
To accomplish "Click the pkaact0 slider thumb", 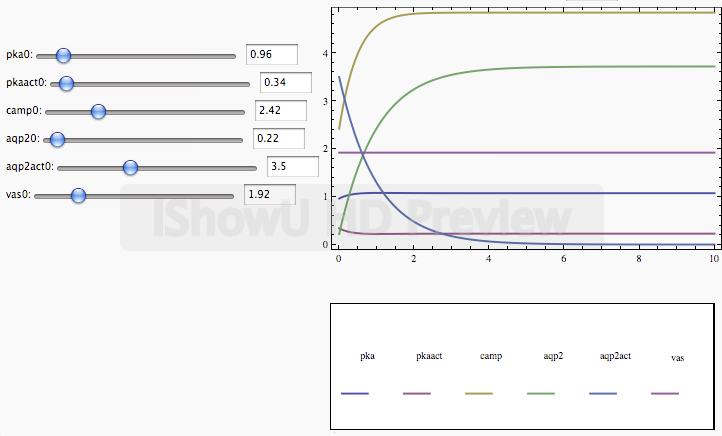I will (66, 83).
